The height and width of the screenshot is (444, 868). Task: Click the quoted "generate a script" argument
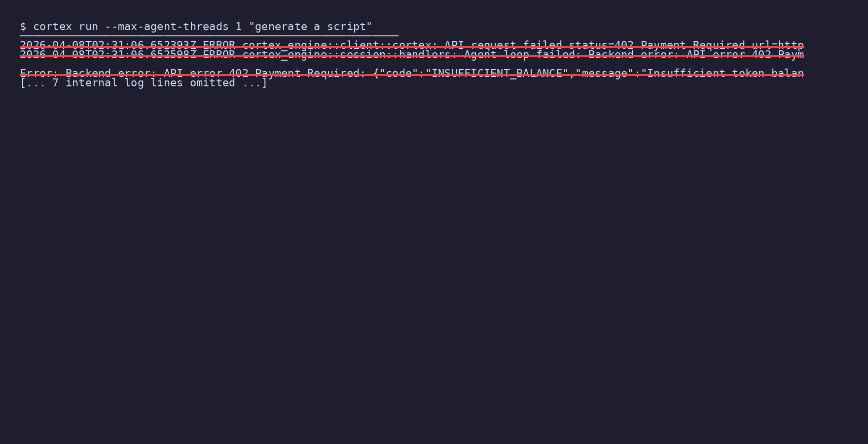pos(310,27)
